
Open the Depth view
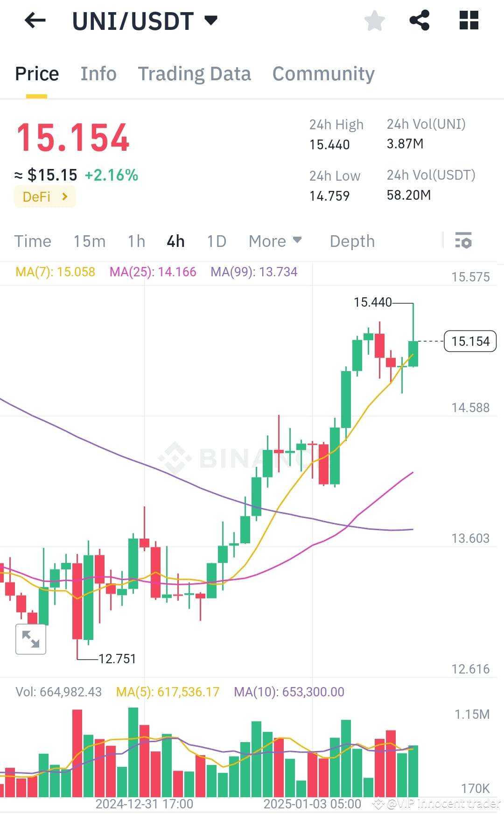[352, 241]
